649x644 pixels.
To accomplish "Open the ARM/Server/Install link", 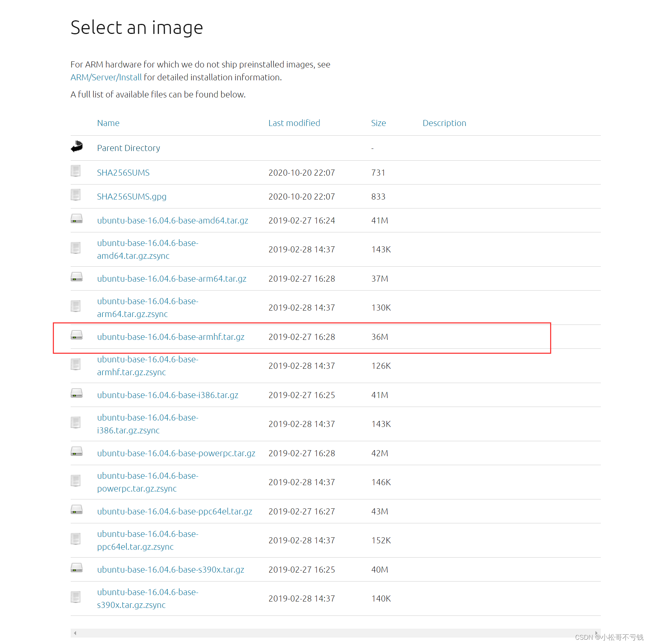I will (x=106, y=77).
